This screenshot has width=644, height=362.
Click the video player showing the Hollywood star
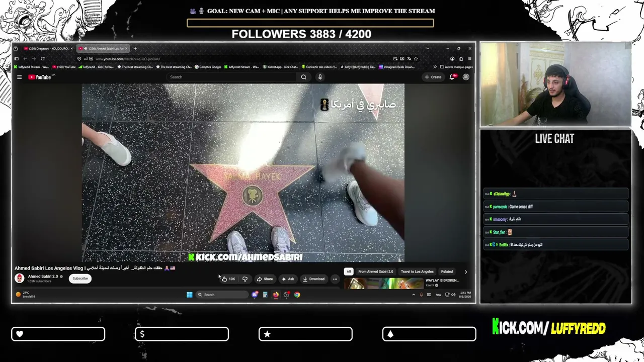click(x=243, y=173)
